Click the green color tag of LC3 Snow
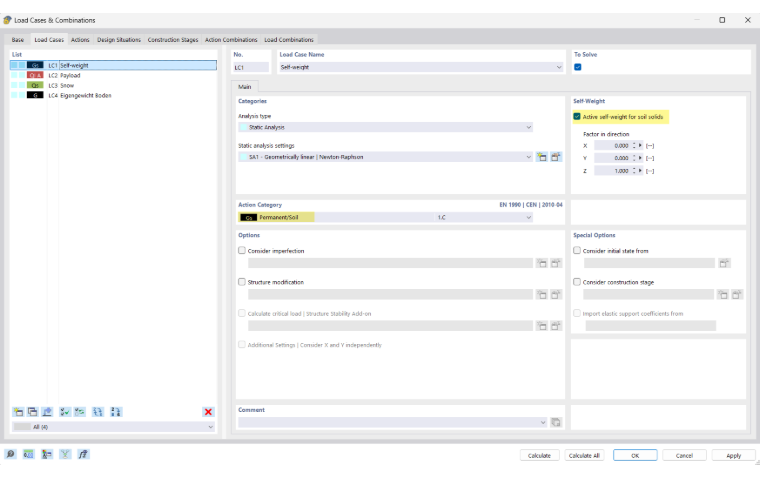Viewport: 760px width, 478px height. click(x=35, y=85)
